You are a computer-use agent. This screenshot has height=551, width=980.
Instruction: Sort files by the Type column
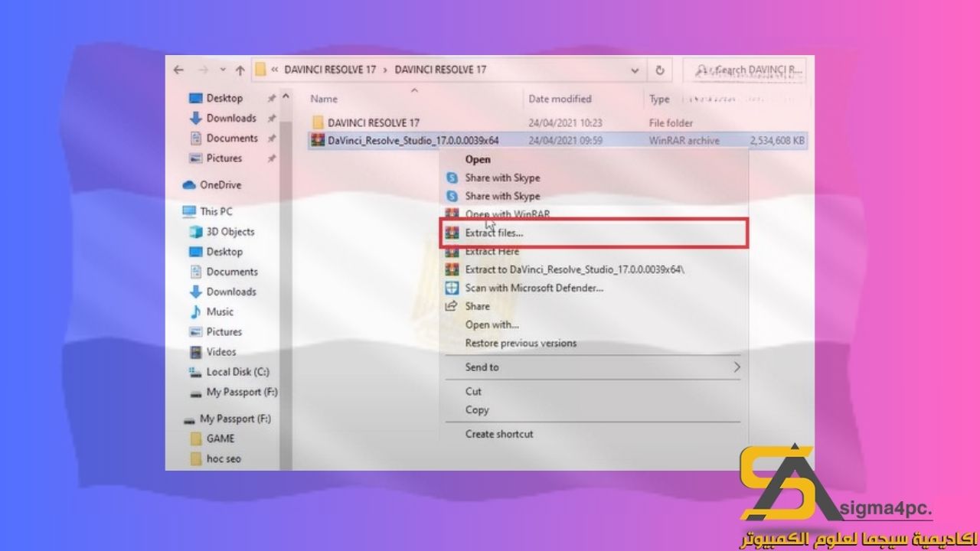(x=659, y=99)
